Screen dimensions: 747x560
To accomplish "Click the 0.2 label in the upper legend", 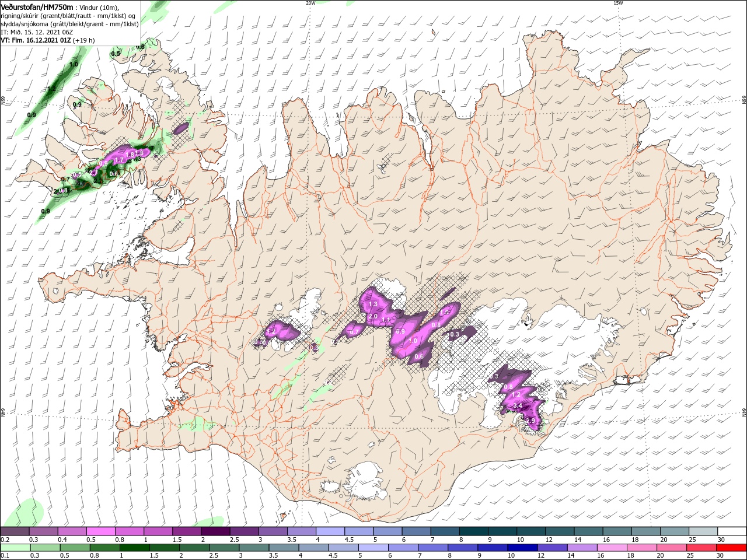I will click(x=5, y=540).
